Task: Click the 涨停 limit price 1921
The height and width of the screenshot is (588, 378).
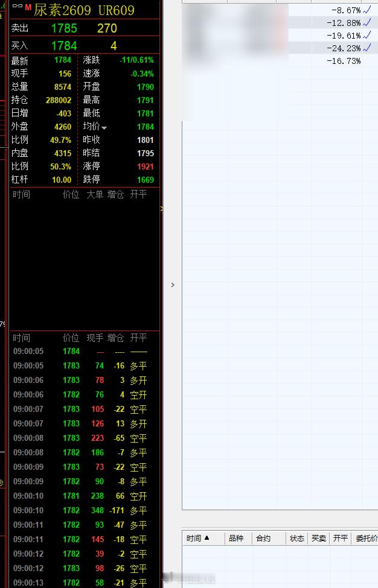Action: point(146,166)
